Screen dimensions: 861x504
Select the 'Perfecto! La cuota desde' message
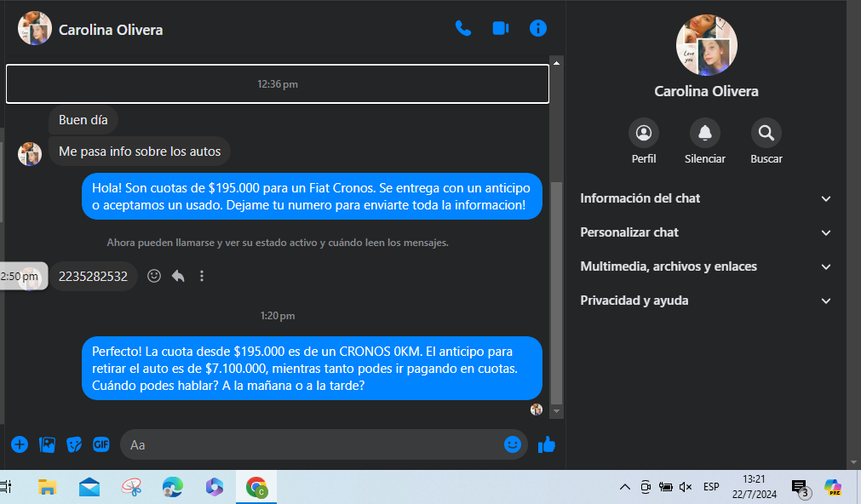coord(312,369)
